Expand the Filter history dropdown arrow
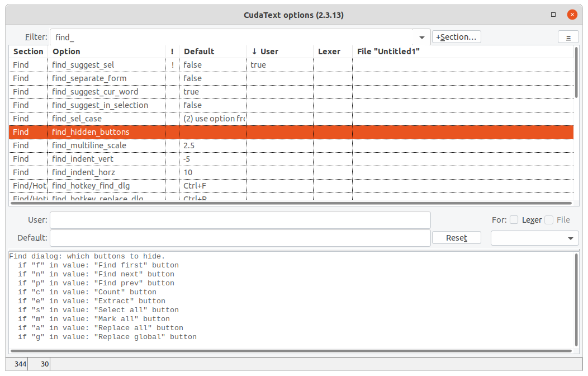This screenshot has width=588, height=376. (x=422, y=37)
